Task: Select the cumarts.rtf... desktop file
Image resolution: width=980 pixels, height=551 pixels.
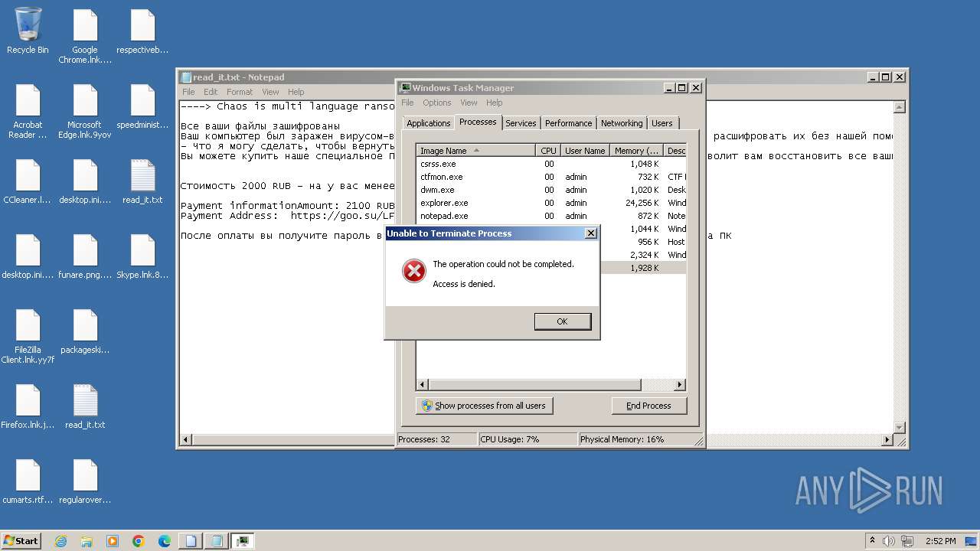Action: click(28, 481)
